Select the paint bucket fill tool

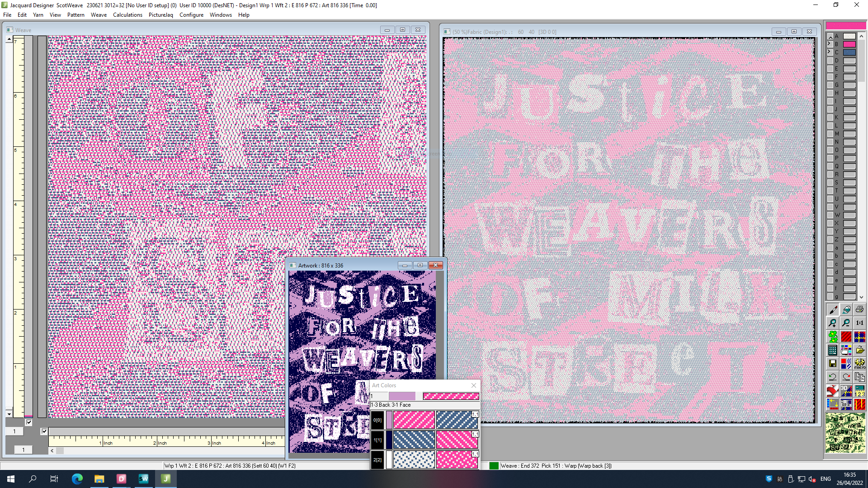pos(846,310)
